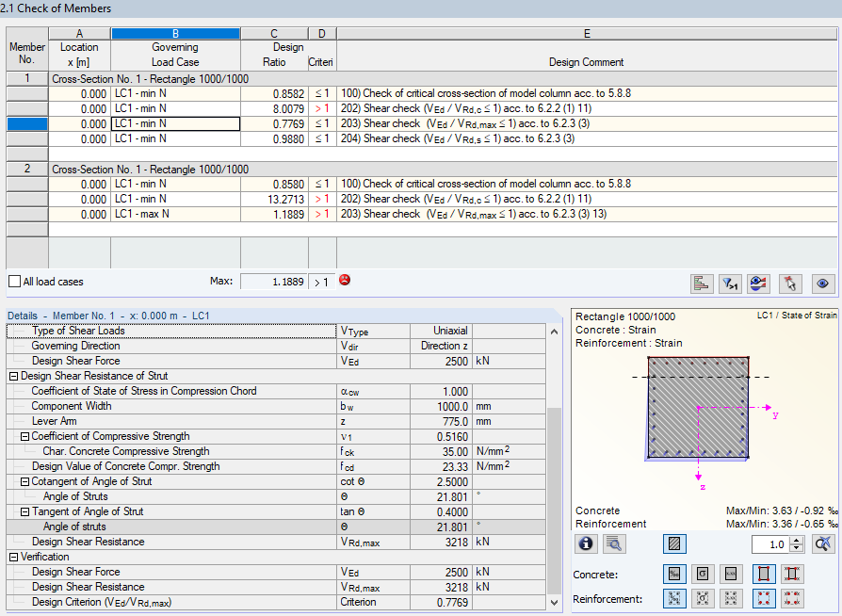Select column header A
The image size is (842, 616).
coord(79,34)
